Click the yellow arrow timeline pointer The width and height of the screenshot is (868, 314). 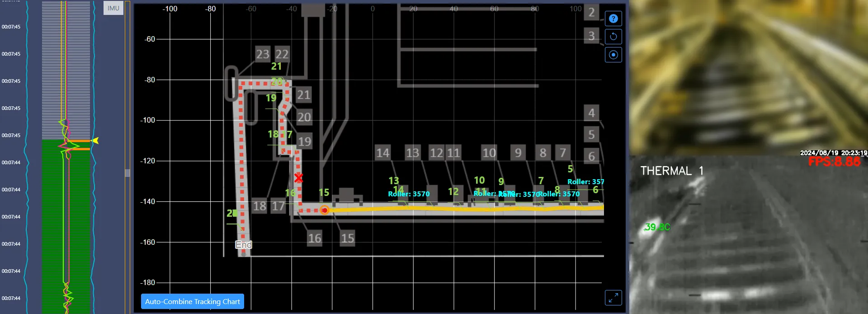(x=95, y=141)
